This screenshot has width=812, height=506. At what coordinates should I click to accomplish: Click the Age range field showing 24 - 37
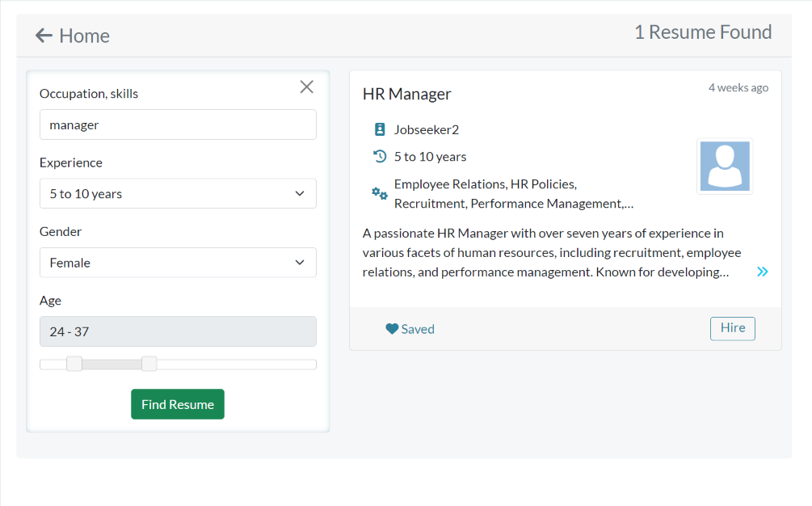[178, 331]
